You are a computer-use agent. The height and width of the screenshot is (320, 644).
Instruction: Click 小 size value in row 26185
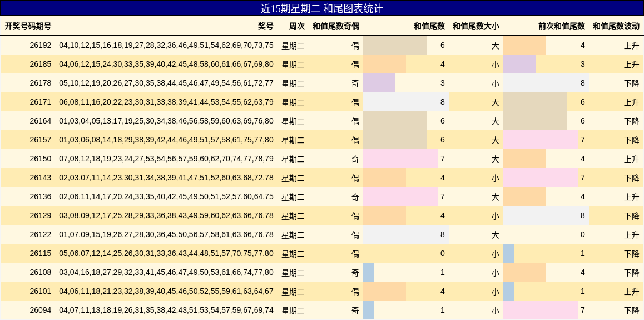click(x=496, y=64)
